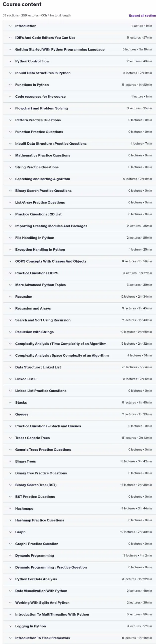Click chevron beside Flowchart and Problem Solving
Screen dimensions: 156x644
coord(10,108)
